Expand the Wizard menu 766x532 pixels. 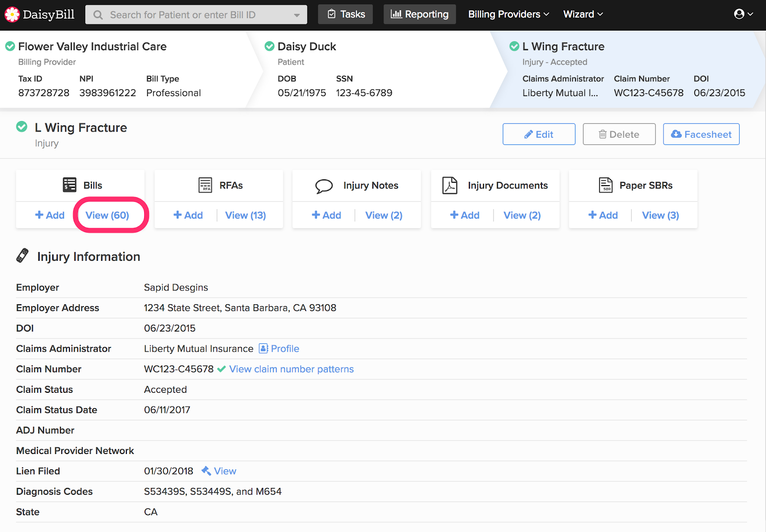click(583, 14)
